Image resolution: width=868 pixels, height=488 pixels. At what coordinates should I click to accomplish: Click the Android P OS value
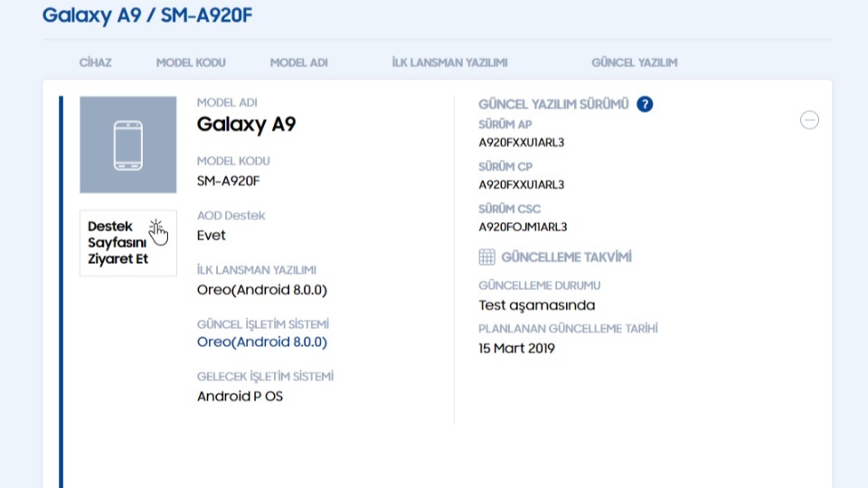[x=240, y=396]
